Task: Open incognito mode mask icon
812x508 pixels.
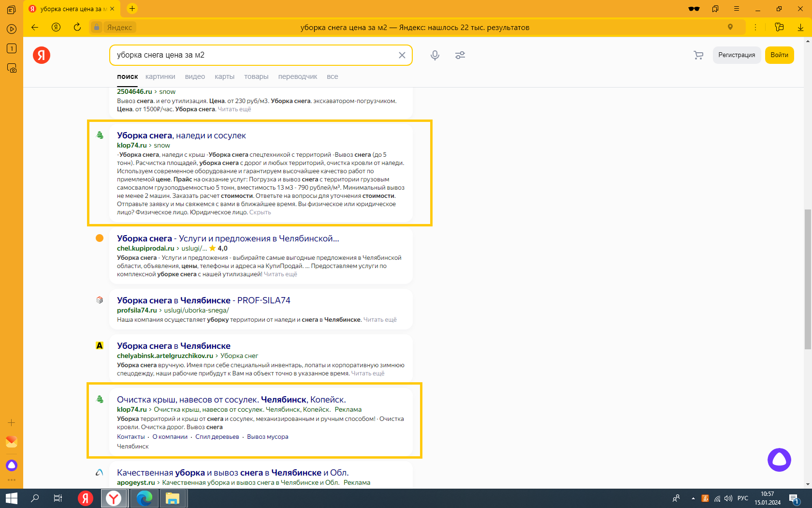Action: coord(694,9)
